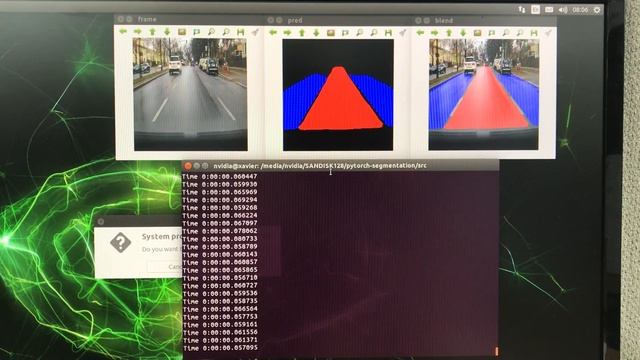Pan down in the blend window

point(463,32)
